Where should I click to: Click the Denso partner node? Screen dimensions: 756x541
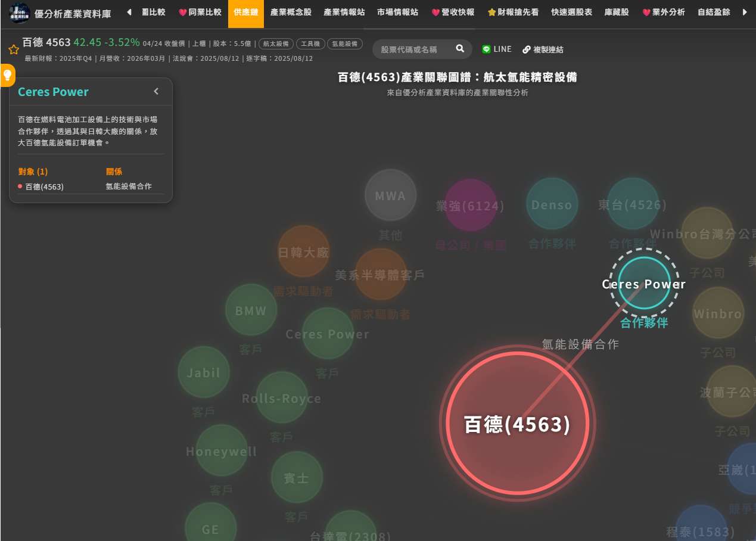click(x=552, y=204)
